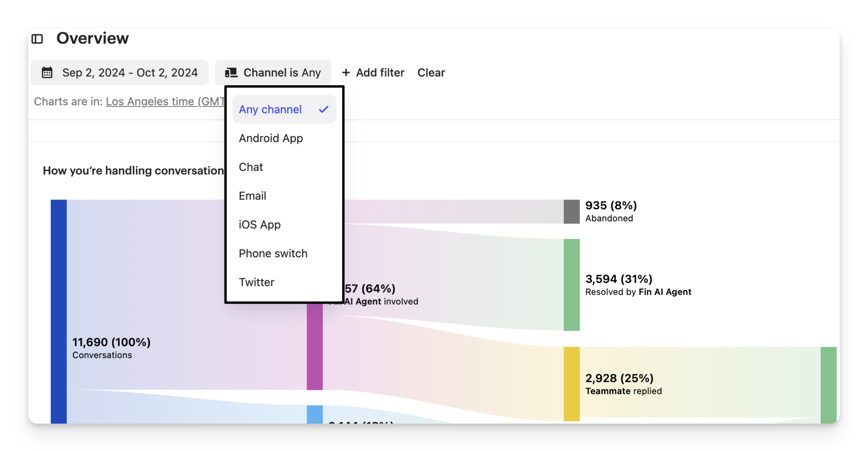Click the green Resolved by Fin bar
The image size is (868, 452).
(x=571, y=284)
